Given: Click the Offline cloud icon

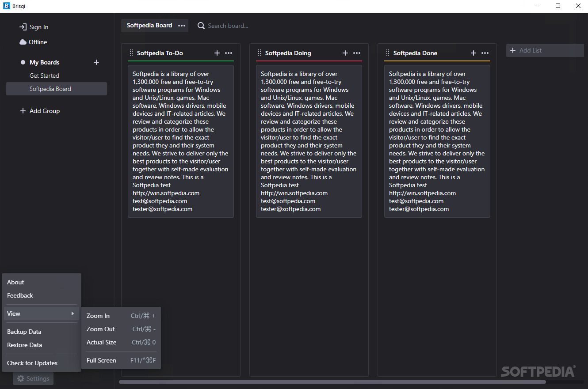Looking at the screenshot, I should [x=23, y=42].
